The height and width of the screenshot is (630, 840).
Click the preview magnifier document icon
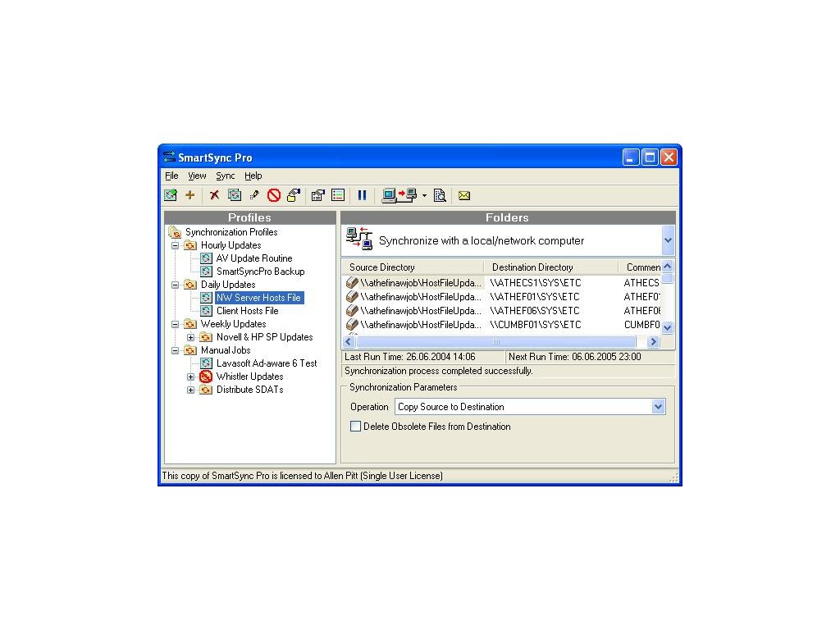[x=440, y=195]
